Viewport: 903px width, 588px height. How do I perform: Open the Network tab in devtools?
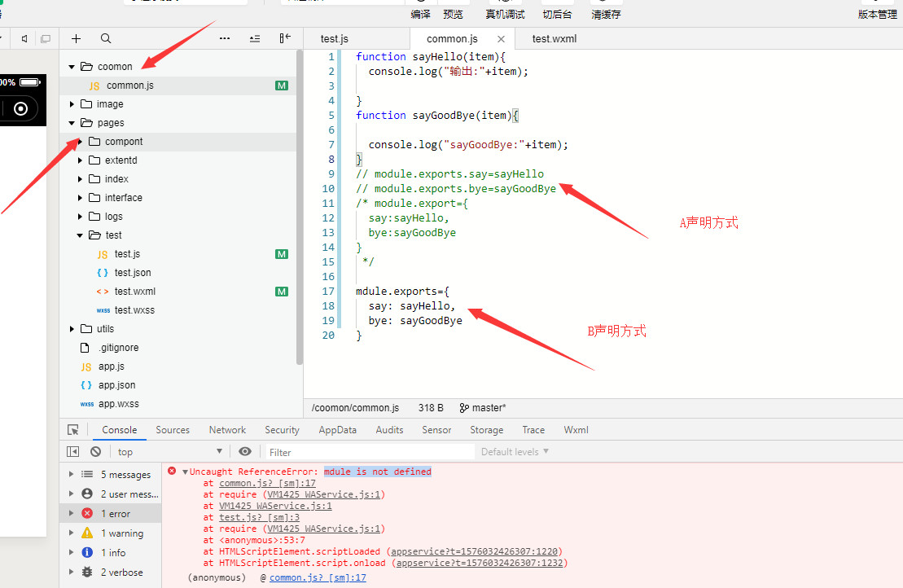(x=227, y=430)
